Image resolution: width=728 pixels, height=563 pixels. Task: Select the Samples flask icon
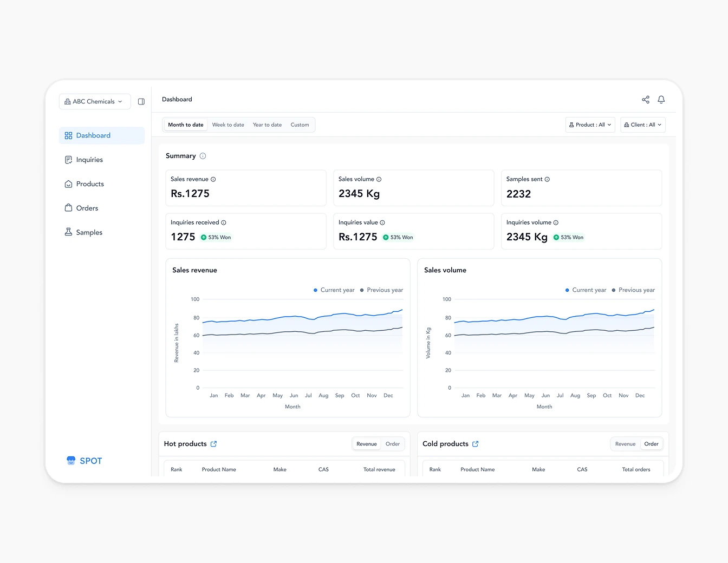(68, 232)
